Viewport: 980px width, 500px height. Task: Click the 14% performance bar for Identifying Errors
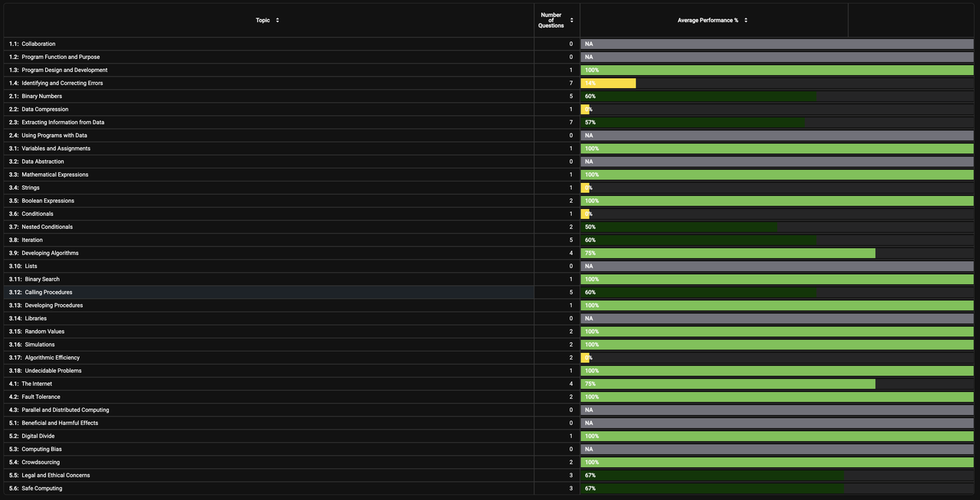tap(609, 83)
